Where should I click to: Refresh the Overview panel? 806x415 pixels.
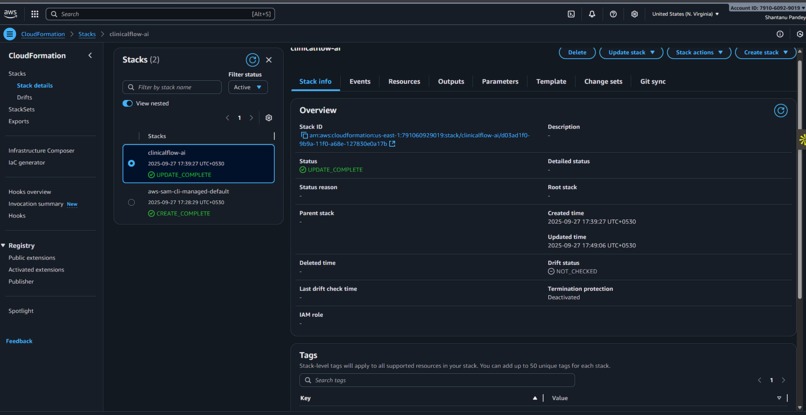coord(781,111)
